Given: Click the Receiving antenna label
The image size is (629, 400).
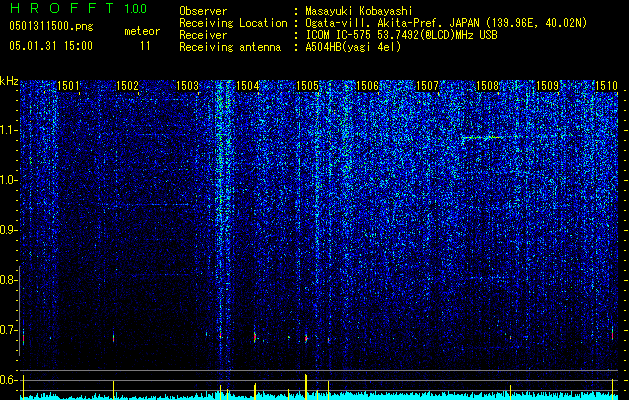Looking at the screenshot, I should [230, 47].
